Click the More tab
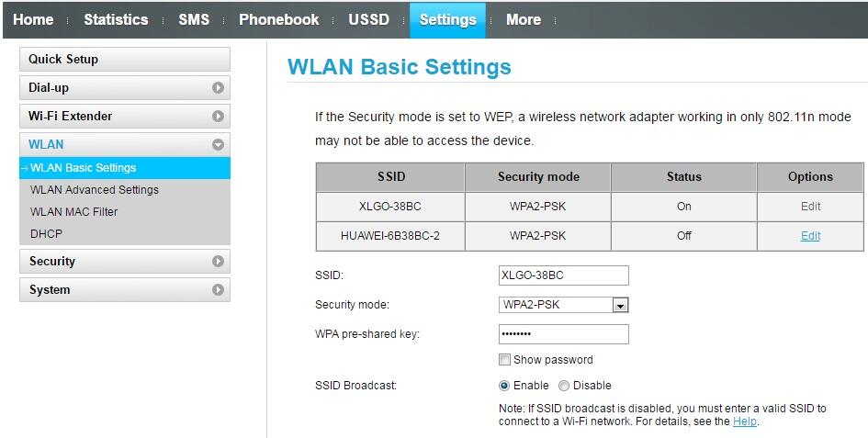Image resolution: width=868 pixels, height=438 pixels. pyautogui.click(x=524, y=19)
